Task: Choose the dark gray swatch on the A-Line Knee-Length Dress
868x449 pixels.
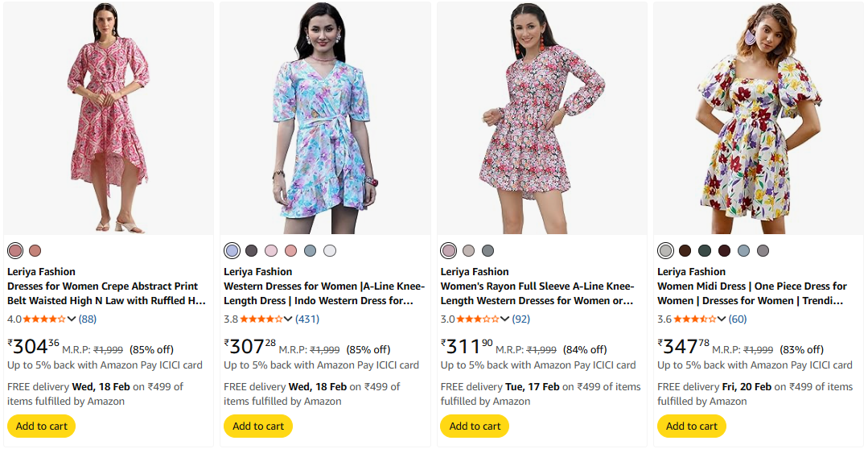Action: [x=252, y=251]
